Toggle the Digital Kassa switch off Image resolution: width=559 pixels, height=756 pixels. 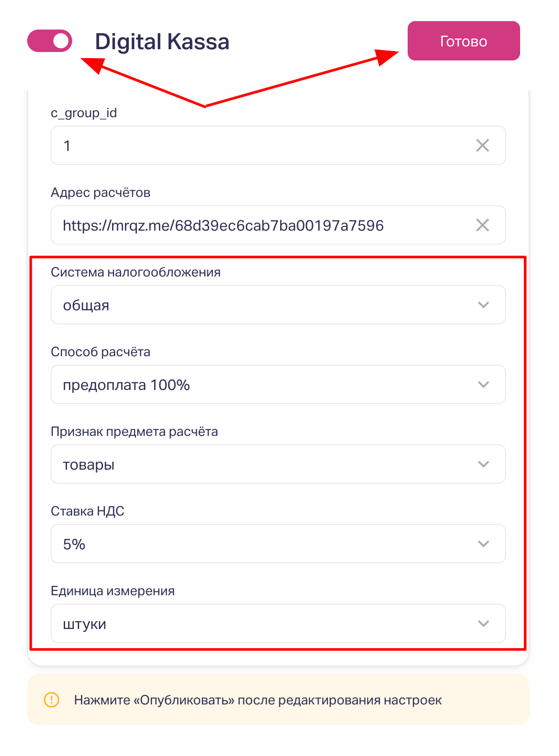coord(50,41)
